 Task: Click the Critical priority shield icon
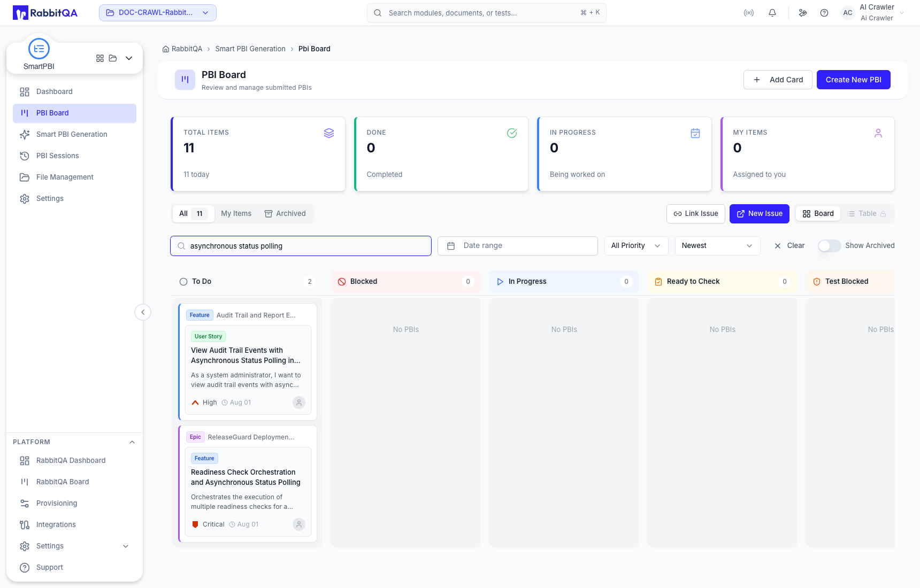point(195,524)
